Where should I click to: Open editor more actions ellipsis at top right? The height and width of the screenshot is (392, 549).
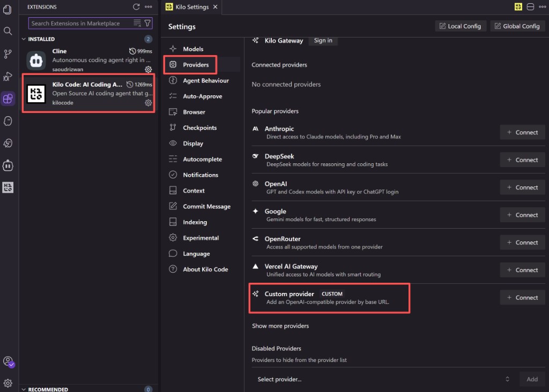pos(543,6)
